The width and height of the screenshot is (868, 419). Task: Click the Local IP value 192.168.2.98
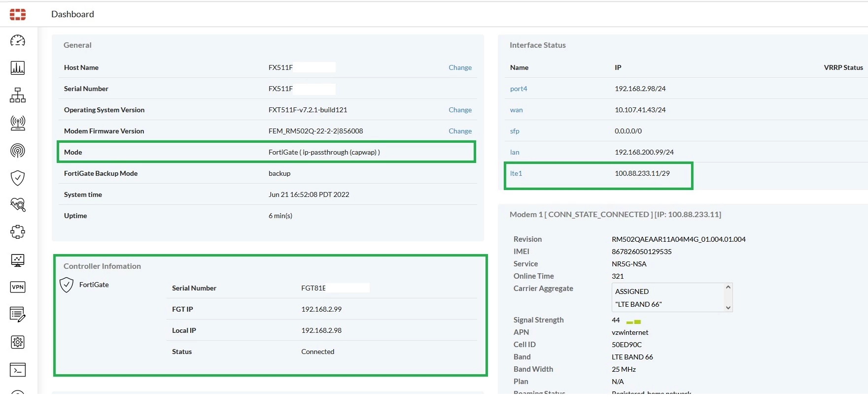coord(321,330)
